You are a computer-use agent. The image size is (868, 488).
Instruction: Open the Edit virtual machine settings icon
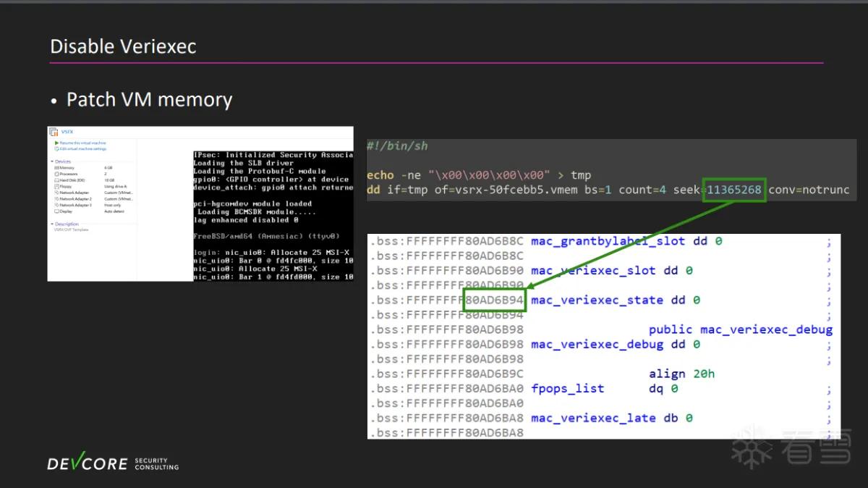coord(56,148)
